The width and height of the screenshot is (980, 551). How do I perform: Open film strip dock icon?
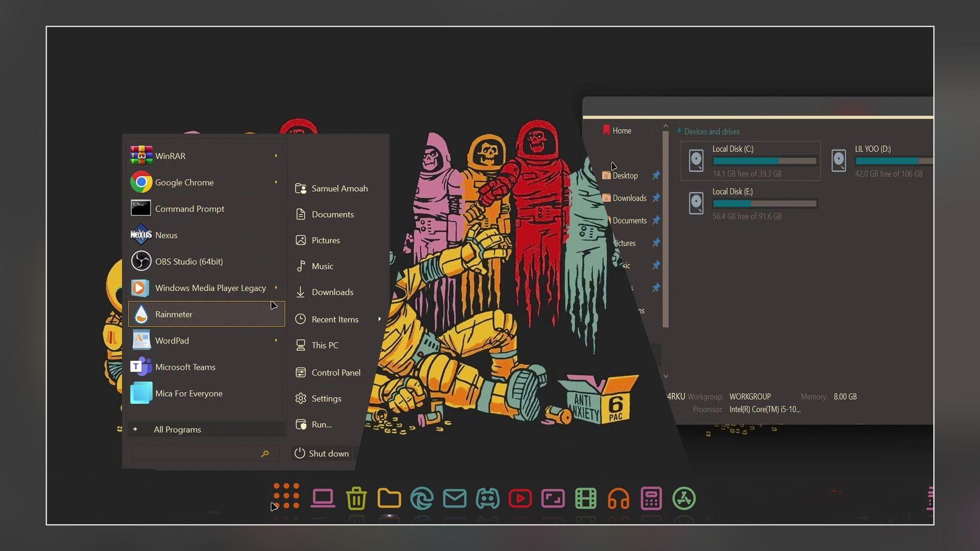click(x=586, y=499)
